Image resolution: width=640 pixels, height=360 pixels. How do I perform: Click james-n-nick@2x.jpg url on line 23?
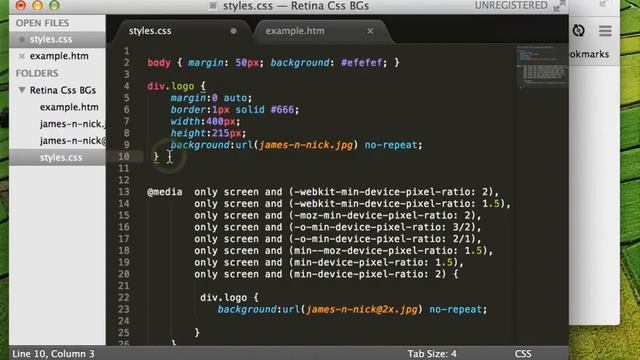[x=362, y=309]
